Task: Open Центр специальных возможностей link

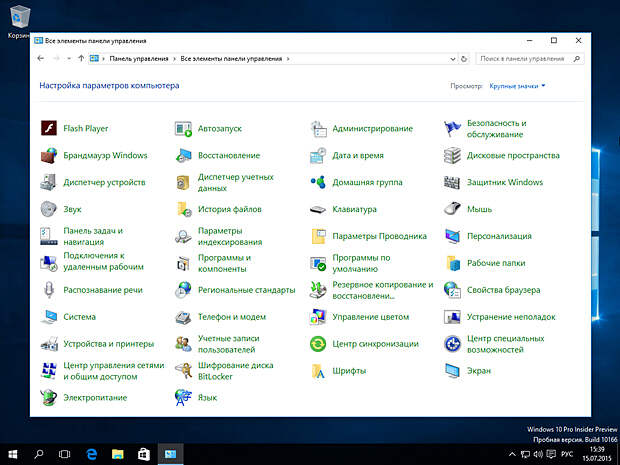Action: point(505,344)
